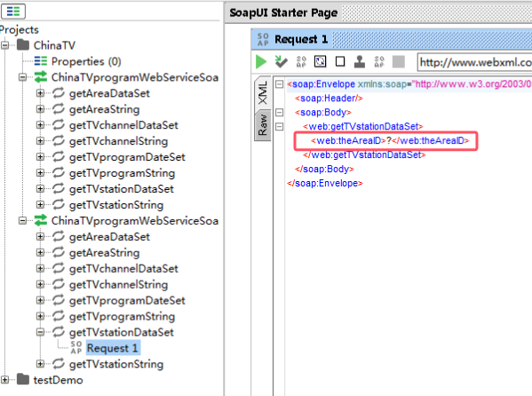Click the testDemo project folder icon
532x396 pixels.
pos(23,379)
